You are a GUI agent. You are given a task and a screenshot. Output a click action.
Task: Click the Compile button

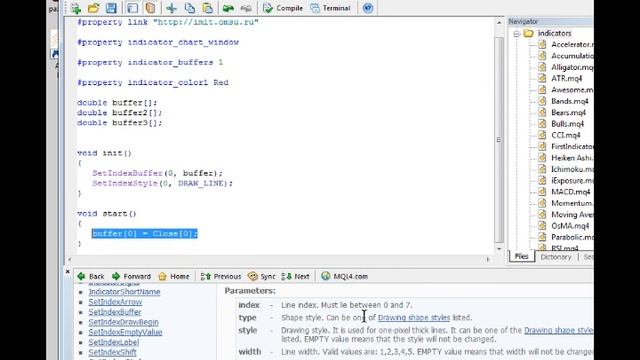coord(283,8)
